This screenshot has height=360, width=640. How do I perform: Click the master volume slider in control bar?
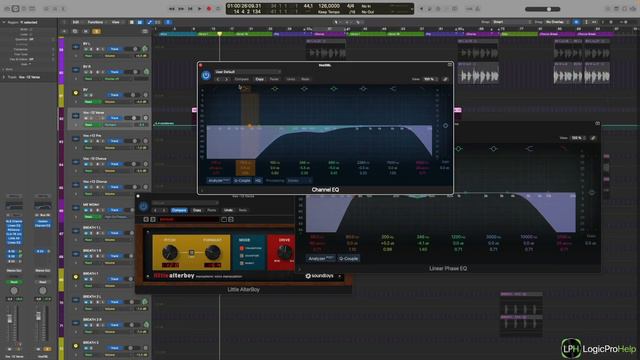click(x=542, y=9)
